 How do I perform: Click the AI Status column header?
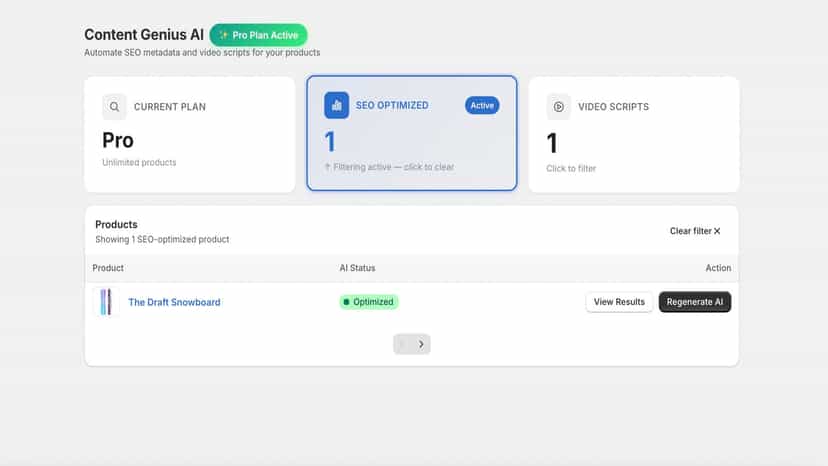pyautogui.click(x=357, y=268)
